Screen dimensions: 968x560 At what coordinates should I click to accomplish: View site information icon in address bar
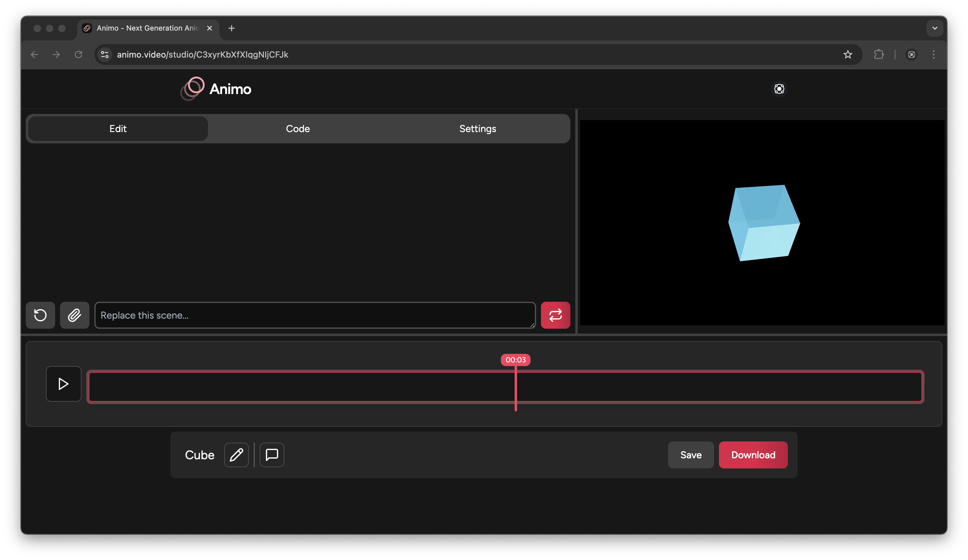point(104,55)
